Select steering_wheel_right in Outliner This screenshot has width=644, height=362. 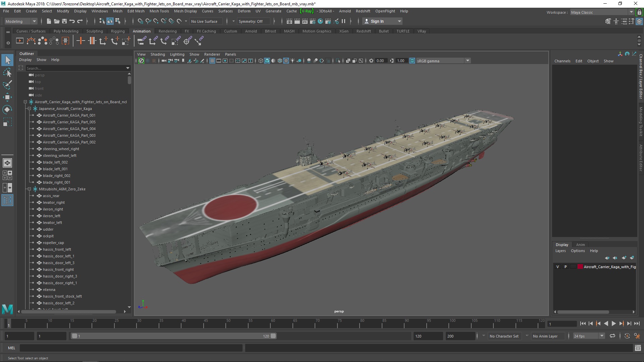pyautogui.click(x=61, y=149)
